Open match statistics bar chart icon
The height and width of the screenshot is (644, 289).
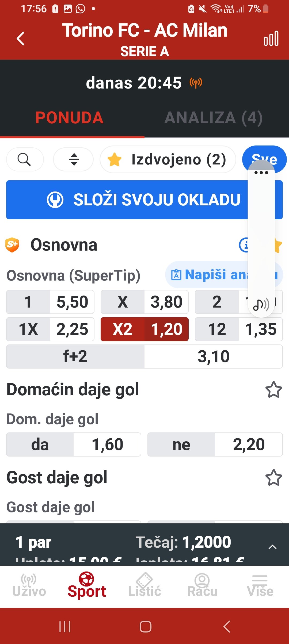point(271,39)
